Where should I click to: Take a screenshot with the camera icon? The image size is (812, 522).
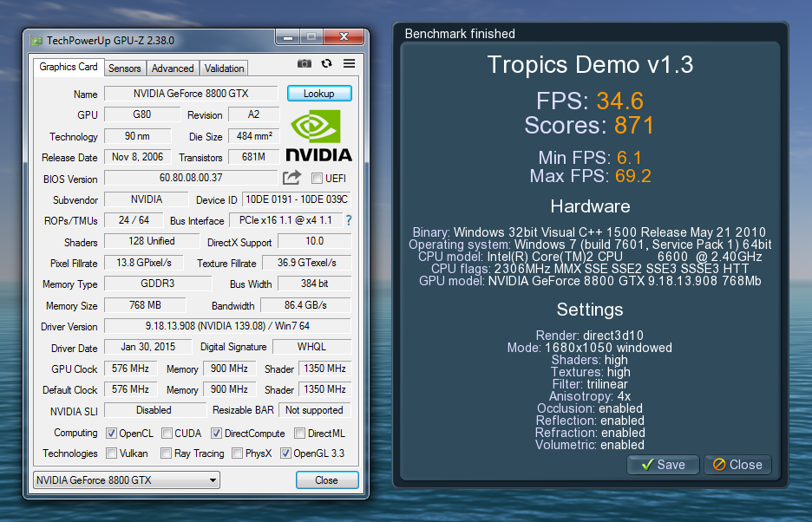point(304,63)
